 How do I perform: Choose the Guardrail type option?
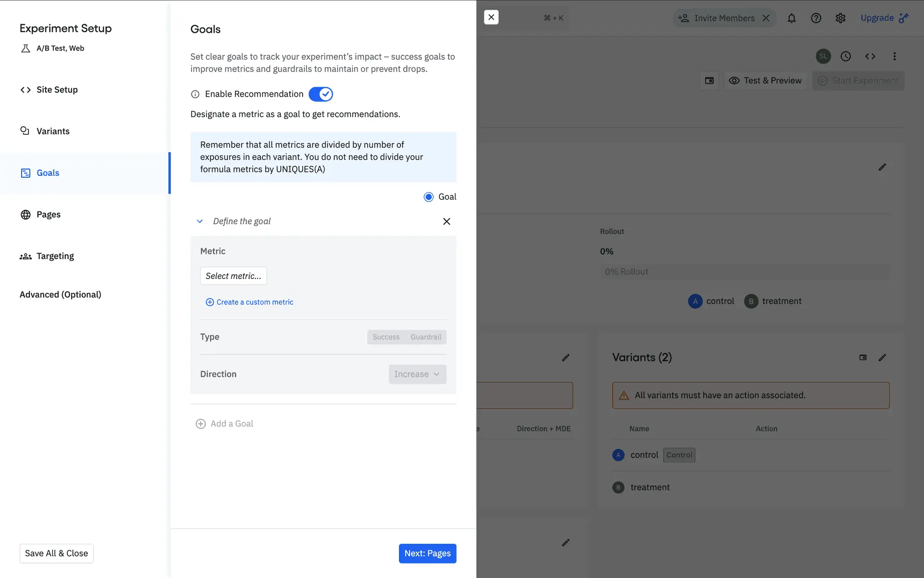[425, 337]
